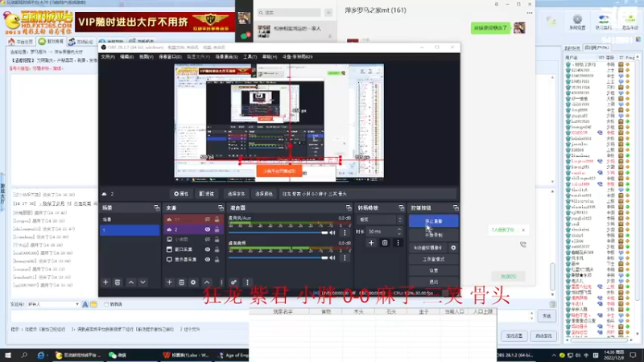Screen dimensions: 644x362
Task: Open OBS Tools menu
Action: pos(250,56)
